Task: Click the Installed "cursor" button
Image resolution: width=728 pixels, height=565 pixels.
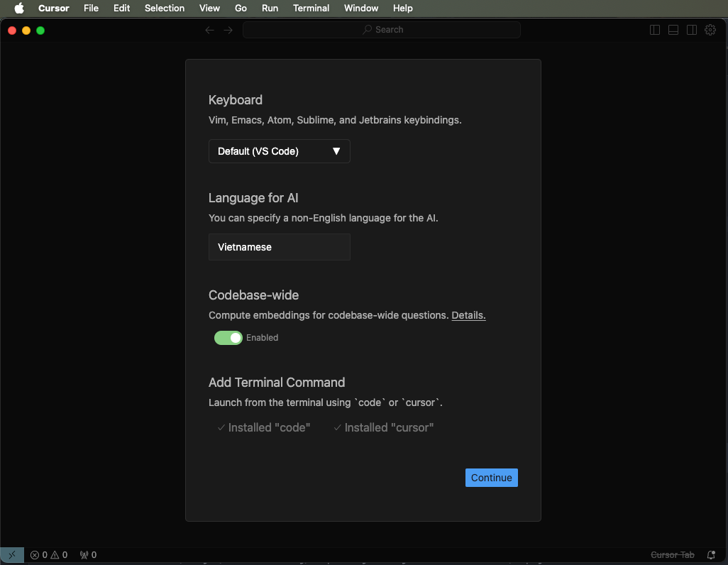Action: (x=383, y=427)
